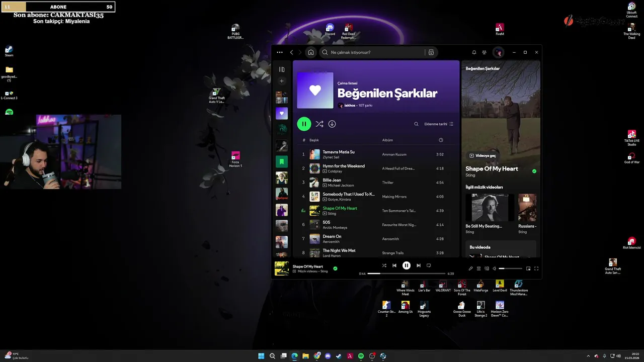644x362 pixels.
Task: Sort by duration clock column icon
Action: (441, 140)
